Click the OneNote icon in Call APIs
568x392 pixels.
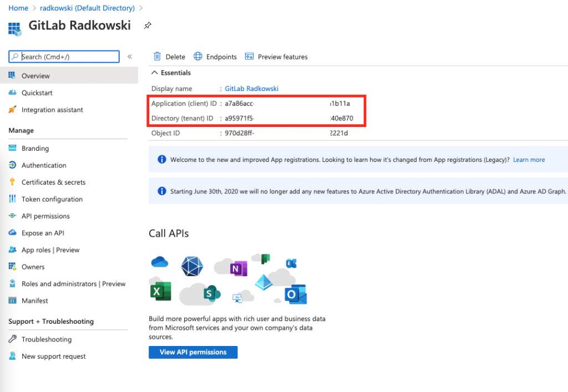239,268
